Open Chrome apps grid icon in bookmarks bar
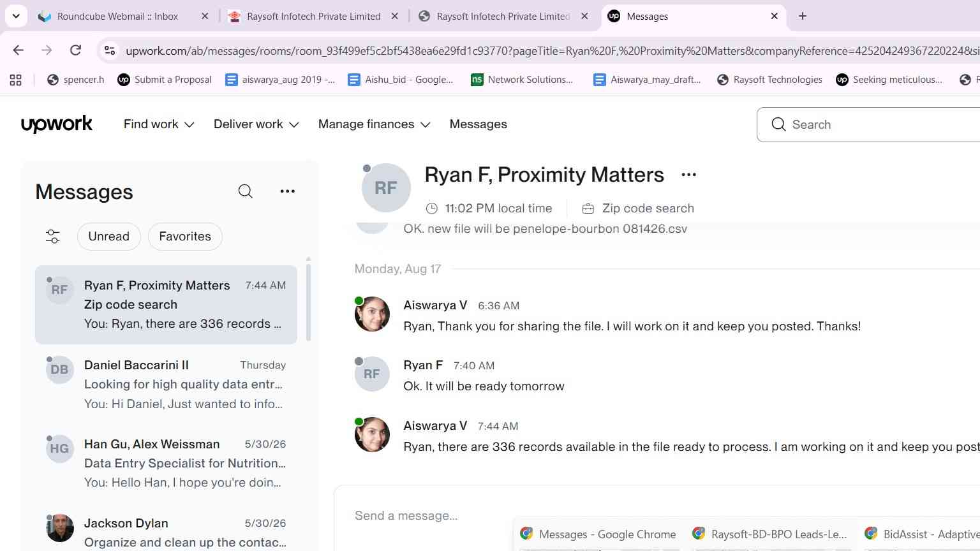 coord(16,80)
